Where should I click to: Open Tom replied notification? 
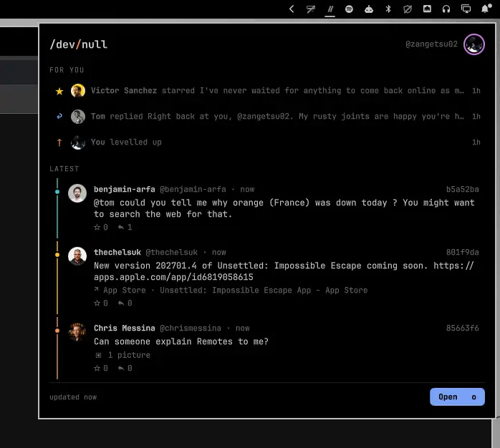tap(267, 117)
